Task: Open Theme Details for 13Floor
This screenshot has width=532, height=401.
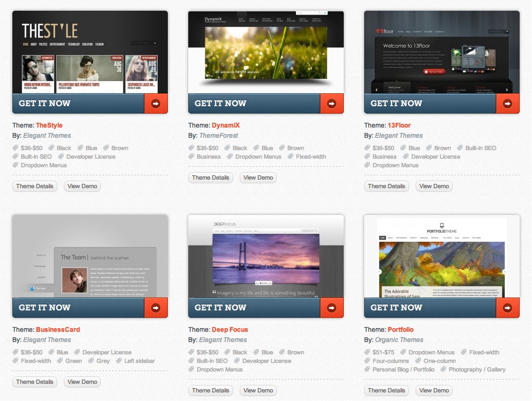Action: [x=387, y=186]
